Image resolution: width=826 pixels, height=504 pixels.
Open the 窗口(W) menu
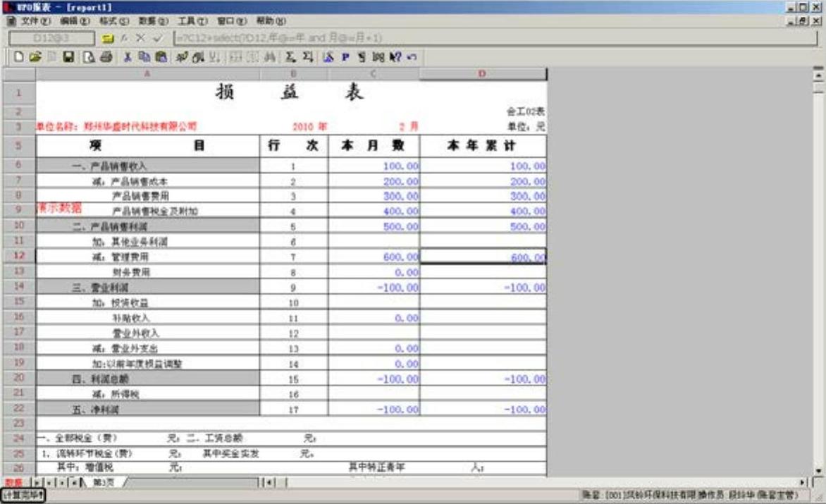pyautogui.click(x=232, y=21)
